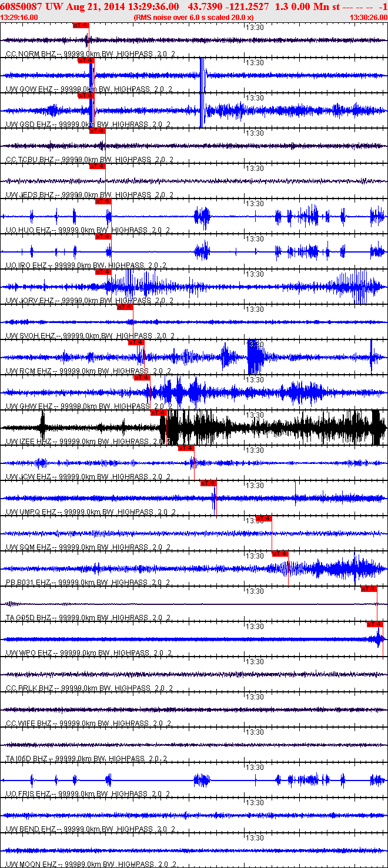Click the UW.GHW EHZ station label
The height and width of the screenshot is (868, 388).
pos(29,406)
